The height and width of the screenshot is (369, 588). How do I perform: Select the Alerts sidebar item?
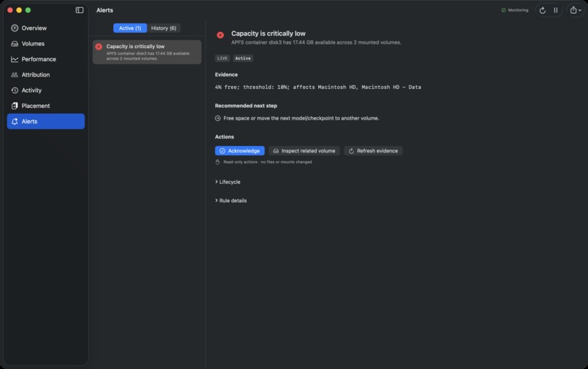pos(46,122)
